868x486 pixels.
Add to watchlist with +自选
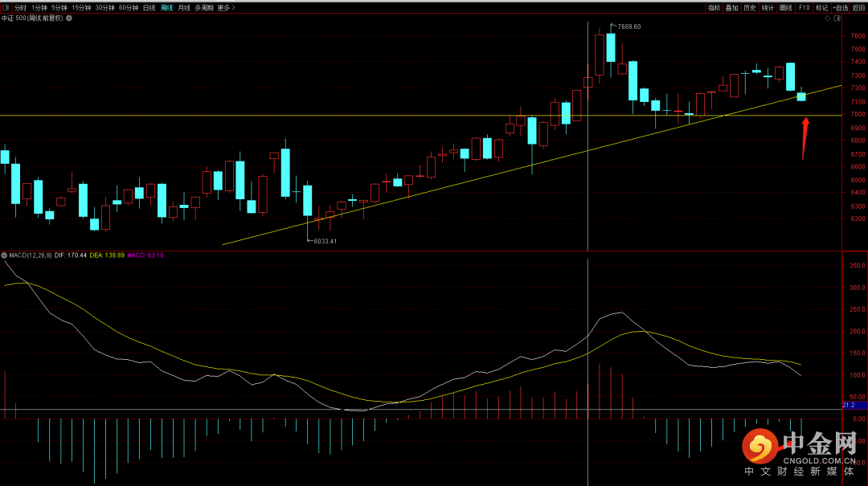840,7
